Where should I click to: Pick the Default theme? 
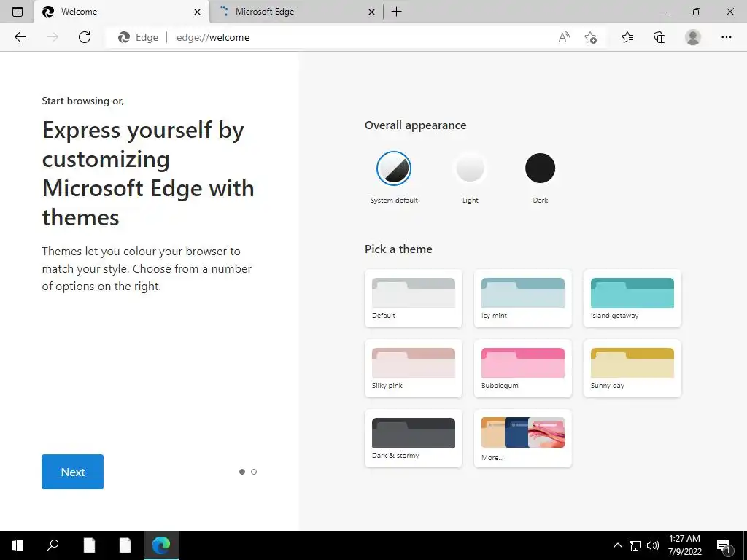coord(414,298)
